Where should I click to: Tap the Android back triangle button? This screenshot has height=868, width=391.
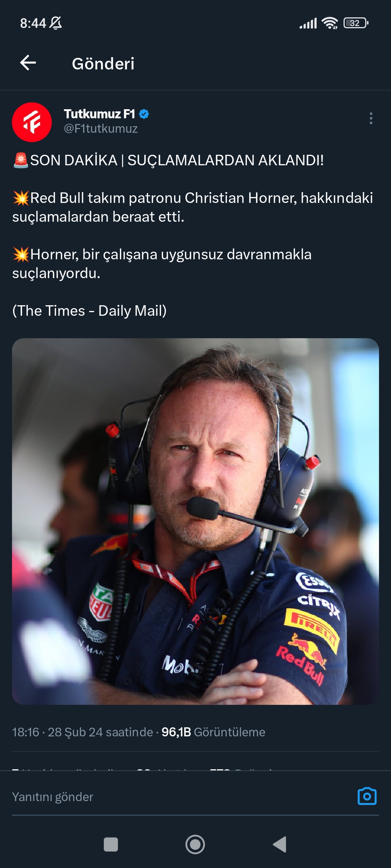tap(279, 845)
